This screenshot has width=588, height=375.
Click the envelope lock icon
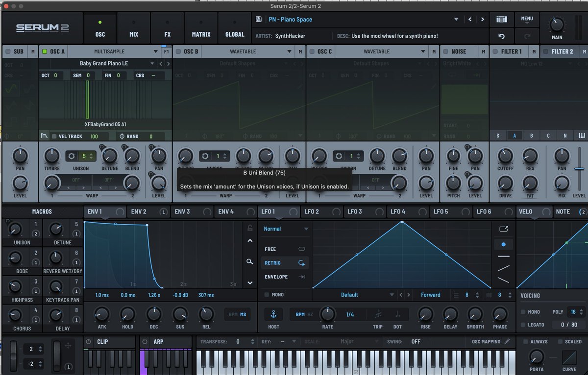coord(250,228)
